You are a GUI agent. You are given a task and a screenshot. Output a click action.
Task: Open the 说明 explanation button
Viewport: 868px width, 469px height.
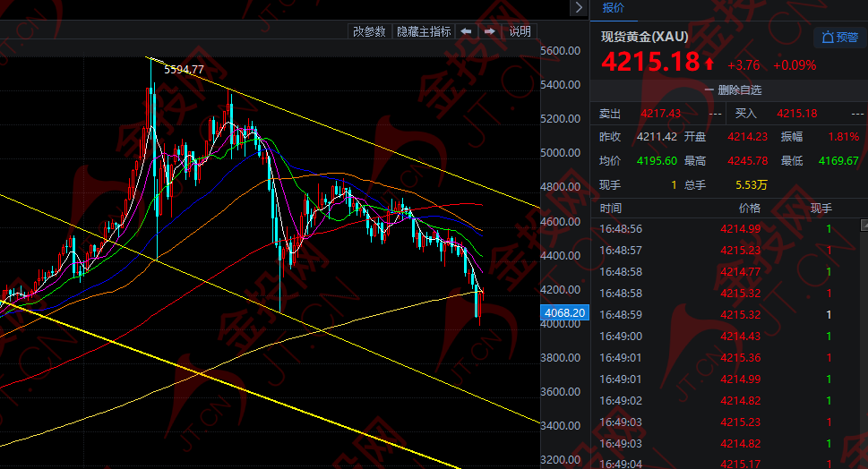point(520,31)
